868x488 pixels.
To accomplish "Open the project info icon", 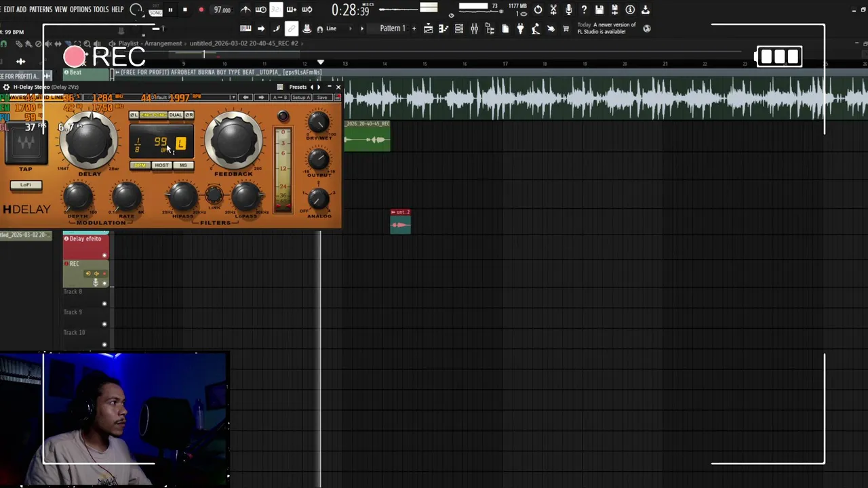I will point(630,9).
